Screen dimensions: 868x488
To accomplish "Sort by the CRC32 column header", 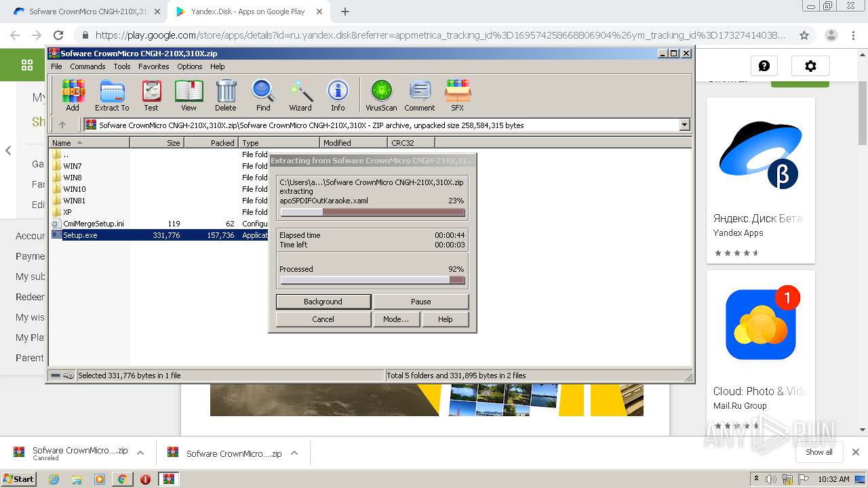I will pos(411,142).
